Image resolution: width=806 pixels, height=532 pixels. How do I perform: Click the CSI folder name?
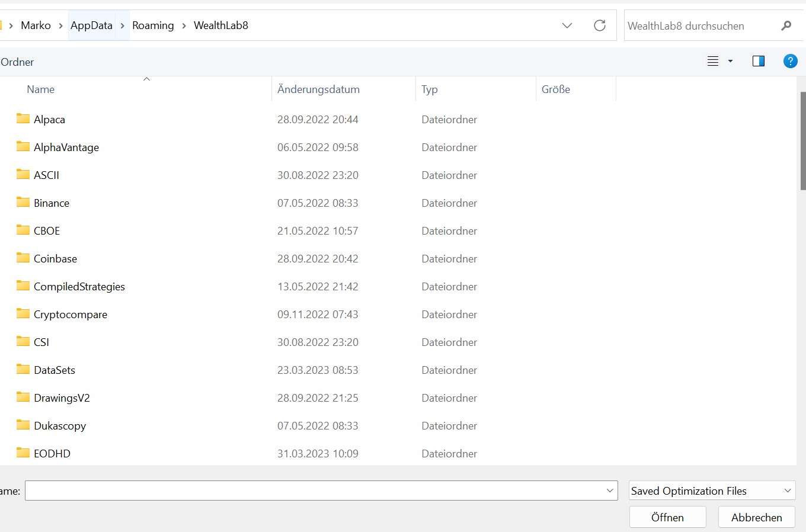pyautogui.click(x=41, y=342)
